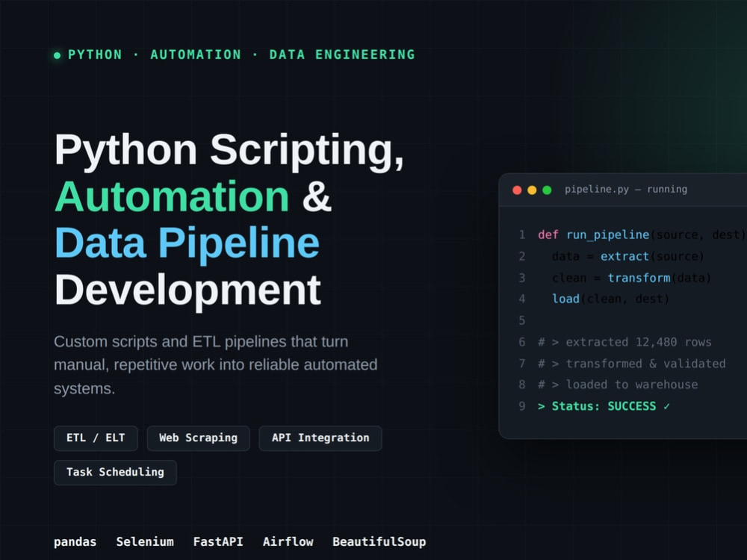Click the pipeline.py — running title

tap(626, 190)
